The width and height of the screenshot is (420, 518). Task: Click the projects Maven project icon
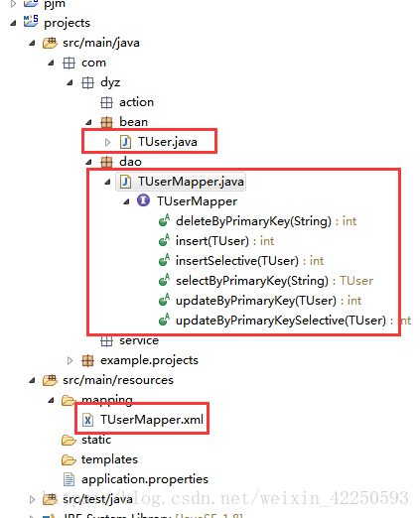coord(31,22)
